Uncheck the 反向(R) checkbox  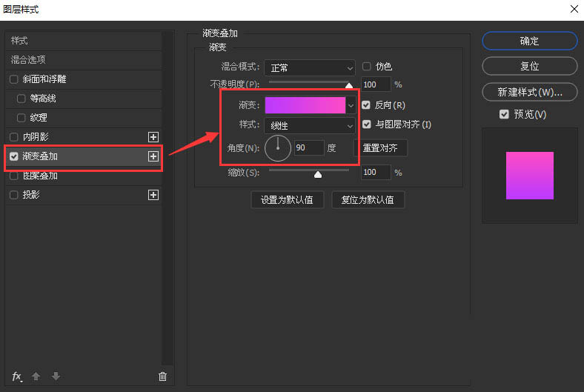(x=366, y=105)
